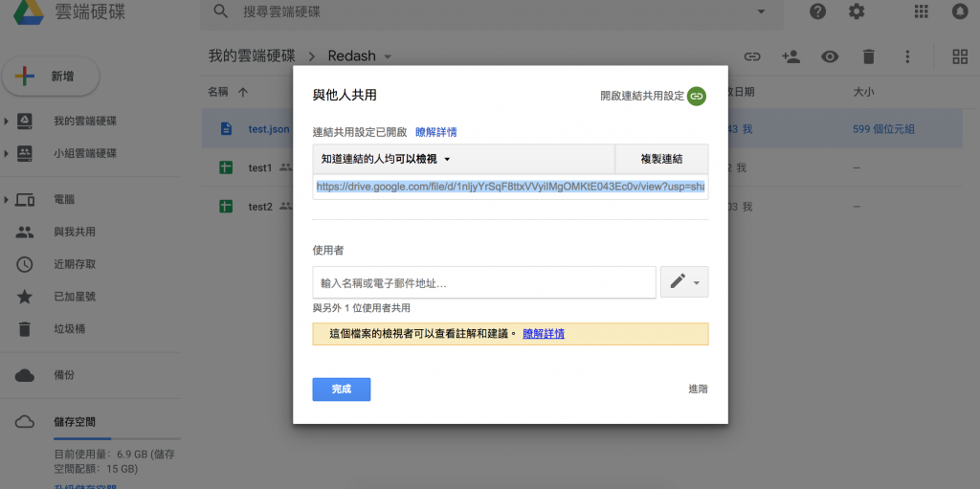Image resolution: width=980 pixels, height=489 pixels.
Task: Click the shareable link URL field
Action: pyautogui.click(x=511, y=187)
